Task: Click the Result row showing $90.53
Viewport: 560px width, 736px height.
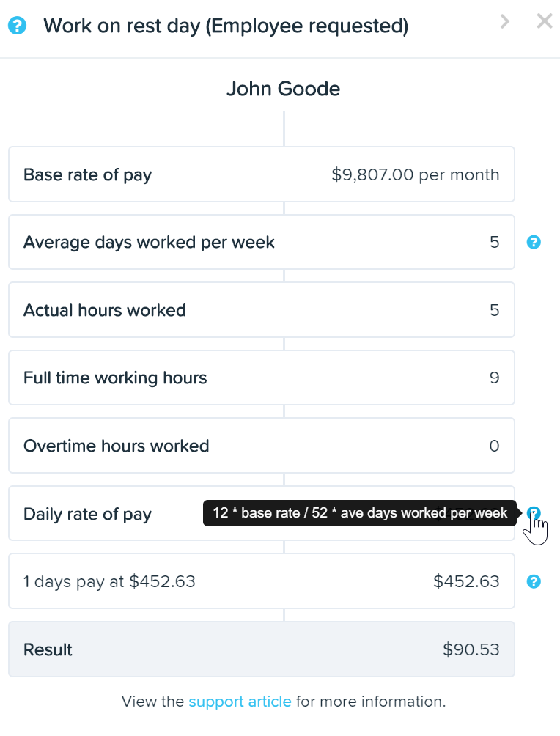Action: tap(262, 649)
